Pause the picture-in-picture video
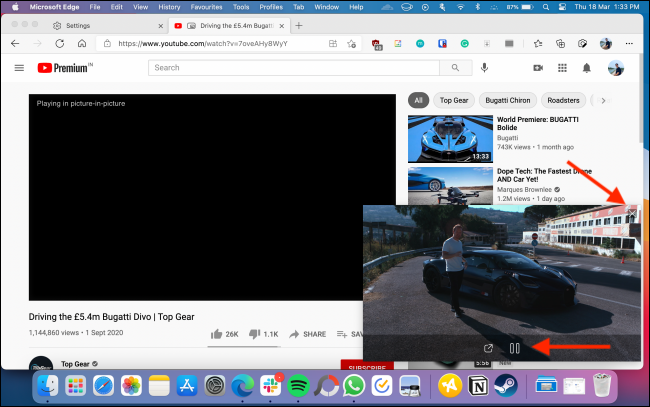This screenshot has height=407, width=650. [515, 348]
